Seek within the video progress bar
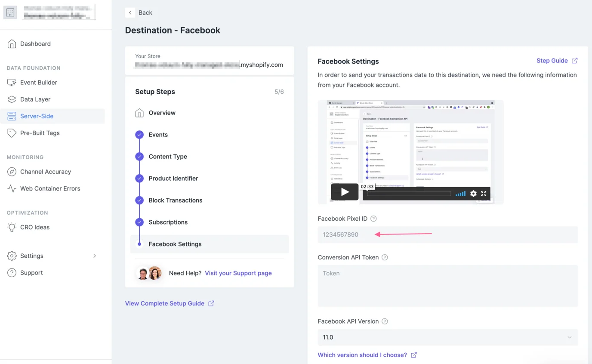 pyautogui.click(x=409, y=194)
